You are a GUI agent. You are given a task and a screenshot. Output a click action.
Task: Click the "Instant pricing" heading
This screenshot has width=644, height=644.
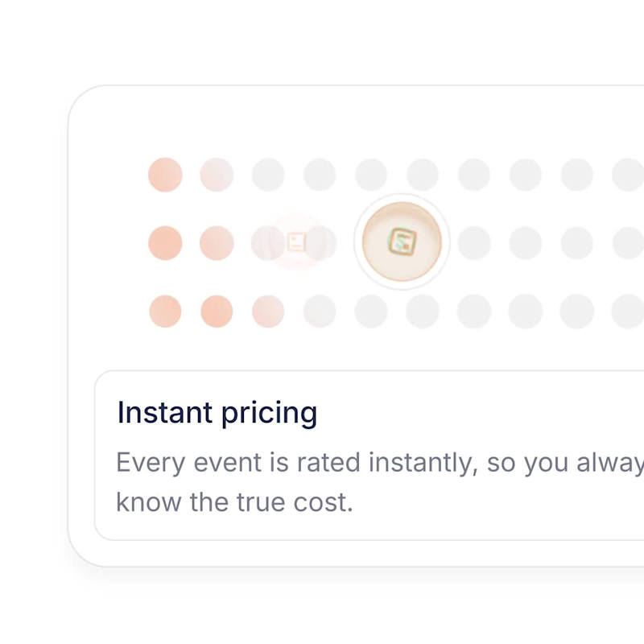coord(217,413)
